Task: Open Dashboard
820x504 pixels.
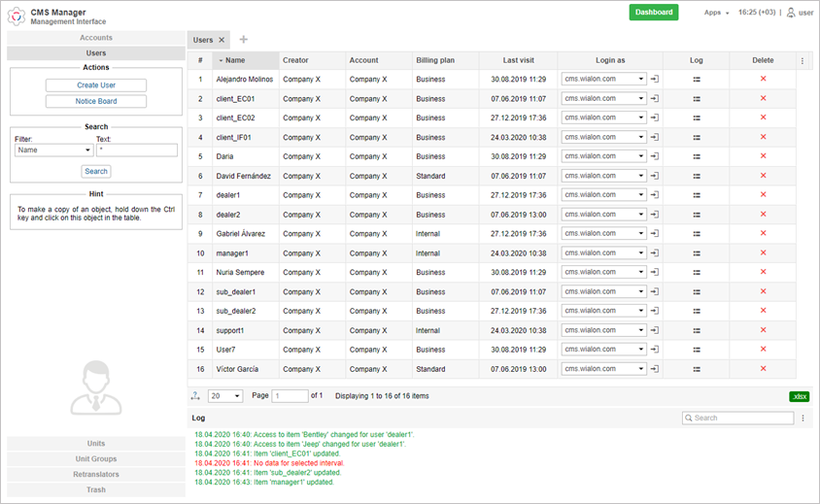Action: (x=654, y=12)
